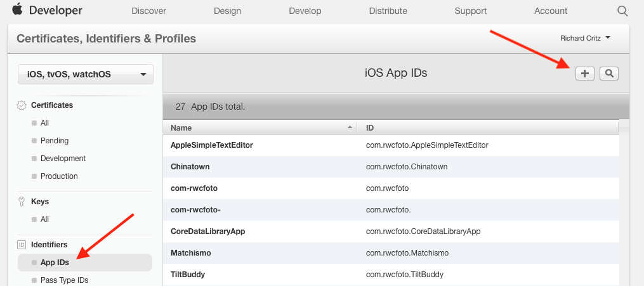
Task: Open Pass Type IDs in sidebar
Action: click(64, 280)
